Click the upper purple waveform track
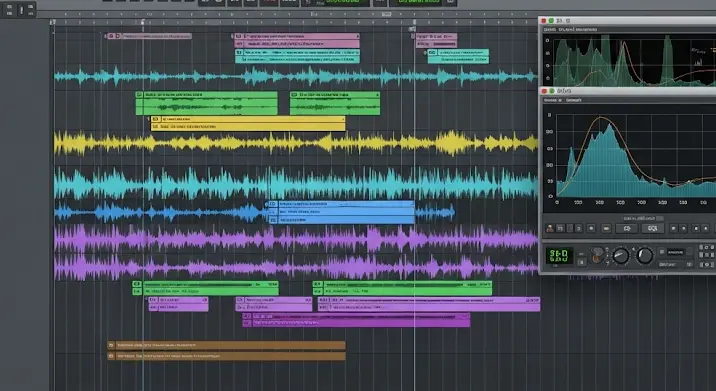Screen dimensions: 716x391 296,238
